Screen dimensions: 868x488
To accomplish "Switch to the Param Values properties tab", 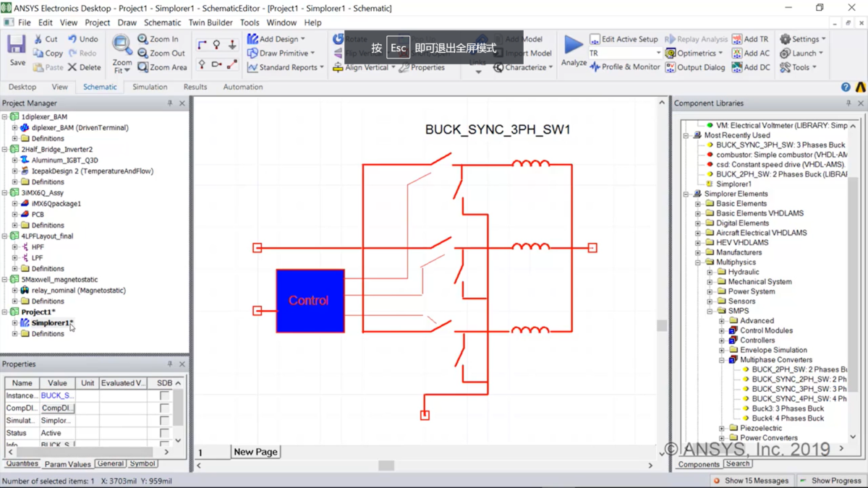I will [x=68, y=464].
